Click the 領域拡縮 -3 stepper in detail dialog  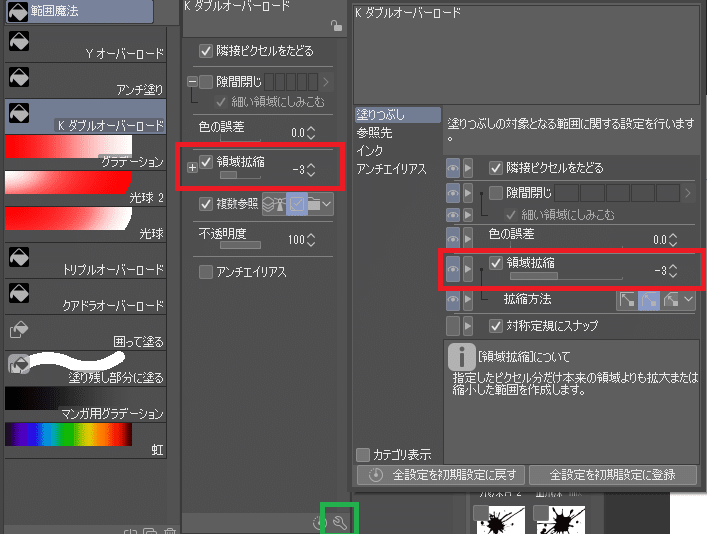(x=673, y=271)
